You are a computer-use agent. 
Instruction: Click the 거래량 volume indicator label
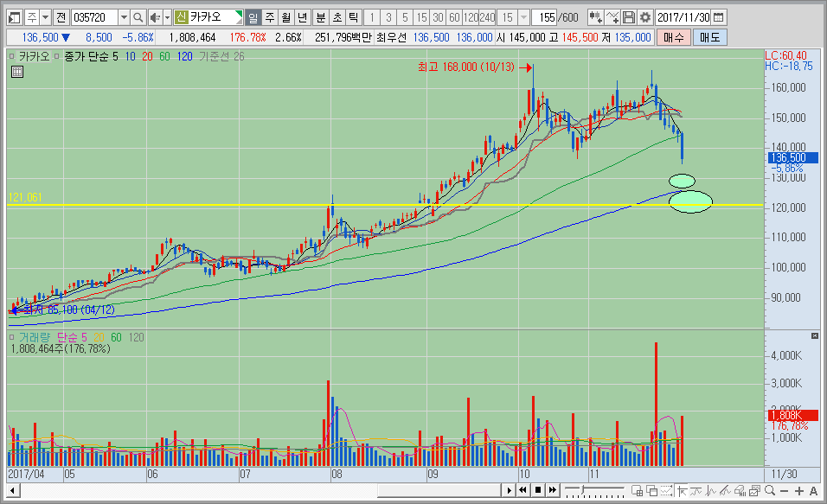click(x=35, y=337)
